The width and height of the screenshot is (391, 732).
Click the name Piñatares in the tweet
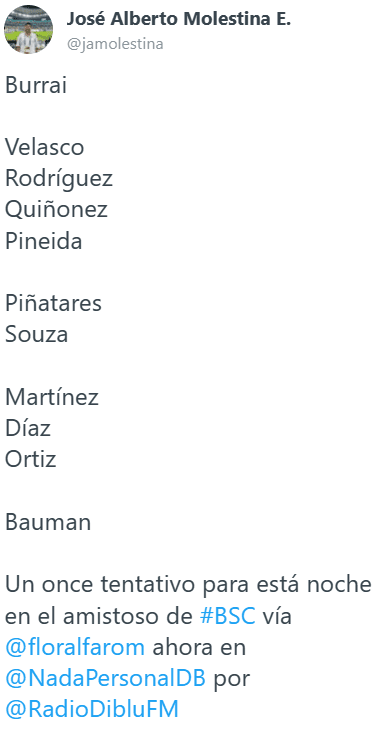(x=53, y=303)
